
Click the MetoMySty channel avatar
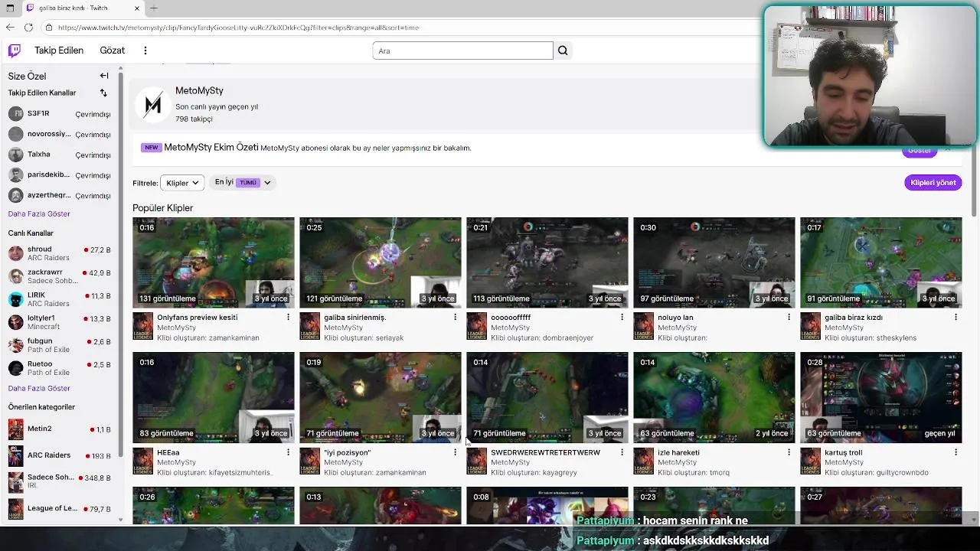[x=153, y=105]
